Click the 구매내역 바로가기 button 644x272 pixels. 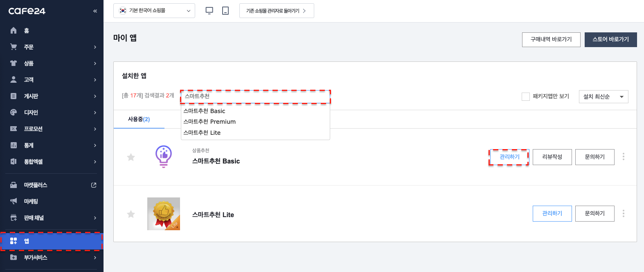[x=551, y=39]
